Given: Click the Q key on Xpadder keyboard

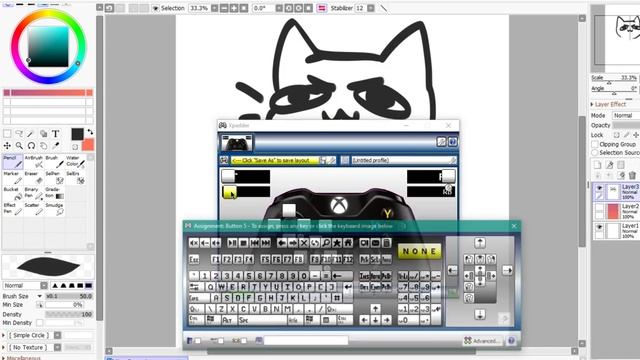Looking at the screenshot, I should 210,287.
